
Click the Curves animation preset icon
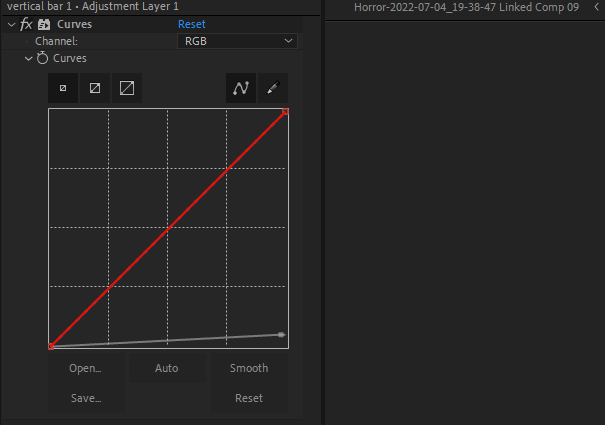coord(44,24)
